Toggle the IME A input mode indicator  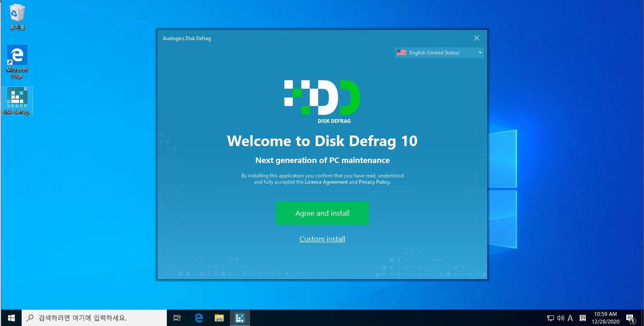pyautogui.click(x=570, y=318)
